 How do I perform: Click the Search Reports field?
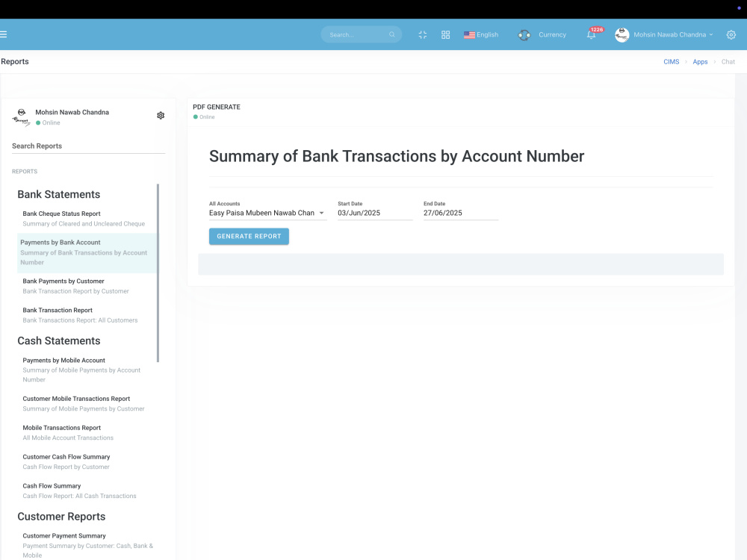[88, 146]
